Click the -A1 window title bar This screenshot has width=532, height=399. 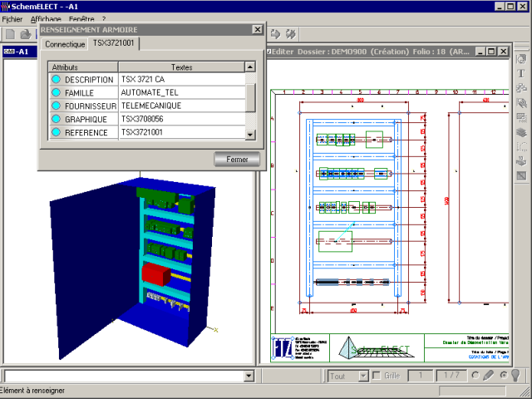20,52
